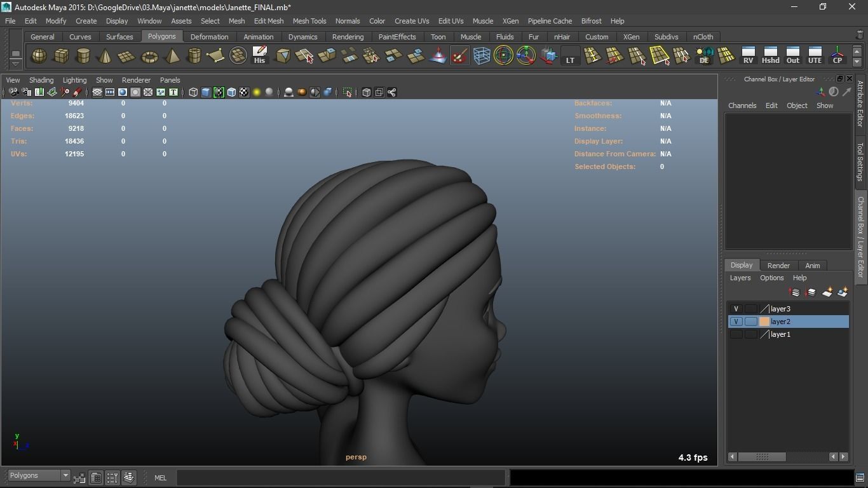
Task: Toggle film gate display in viewport toolbar
Action: click(110, 93)
